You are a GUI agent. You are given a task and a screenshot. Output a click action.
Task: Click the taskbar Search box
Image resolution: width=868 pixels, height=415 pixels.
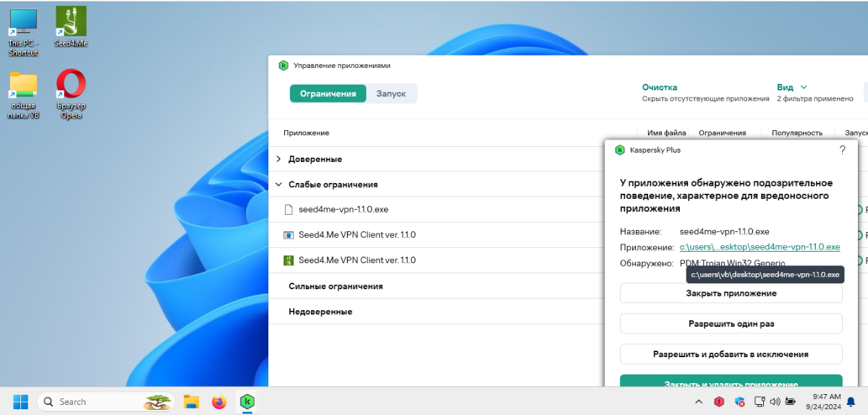point(106,401)
